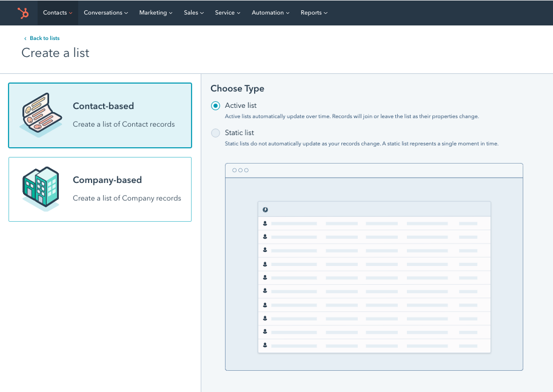Open the Service menu

click(x=227, y=12)
